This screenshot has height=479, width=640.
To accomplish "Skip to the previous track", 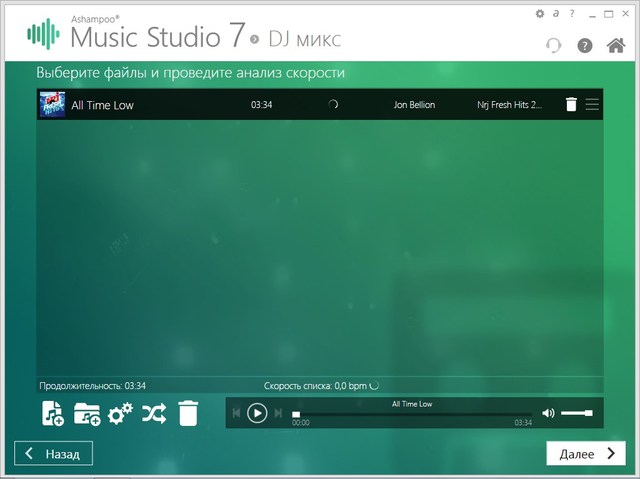I will 237,413.
